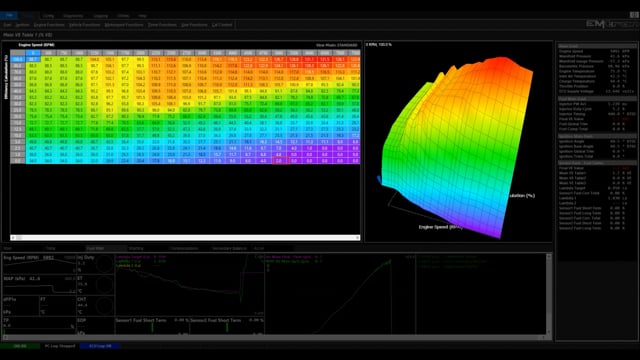Select the TP bar gauge
The height and width of the screenshot is (360, 640).
tap(39, 326)
